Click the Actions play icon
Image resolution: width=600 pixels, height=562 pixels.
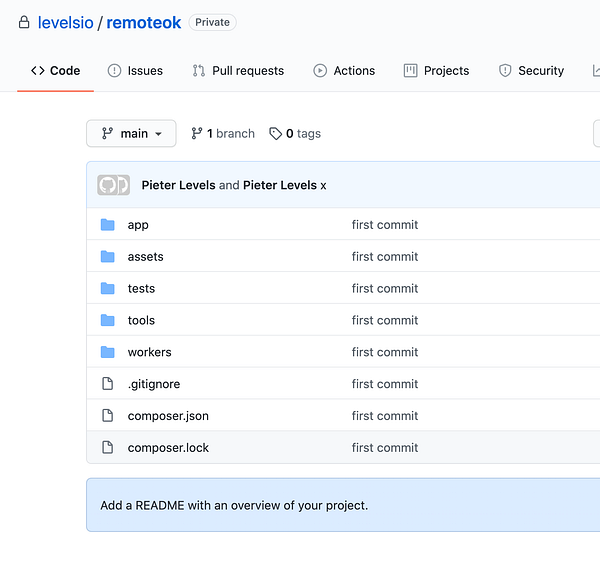coord(320,71)
